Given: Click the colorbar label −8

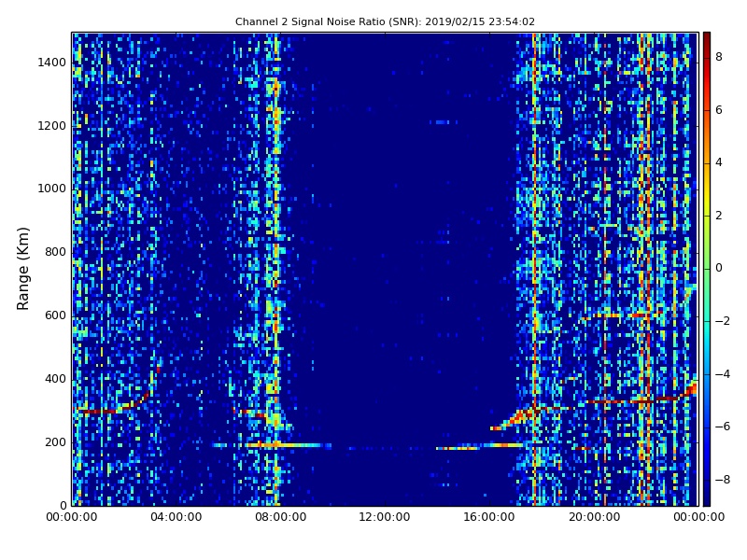Looking at the screenshot, I should pyautogui.click(x=723, y=480).
